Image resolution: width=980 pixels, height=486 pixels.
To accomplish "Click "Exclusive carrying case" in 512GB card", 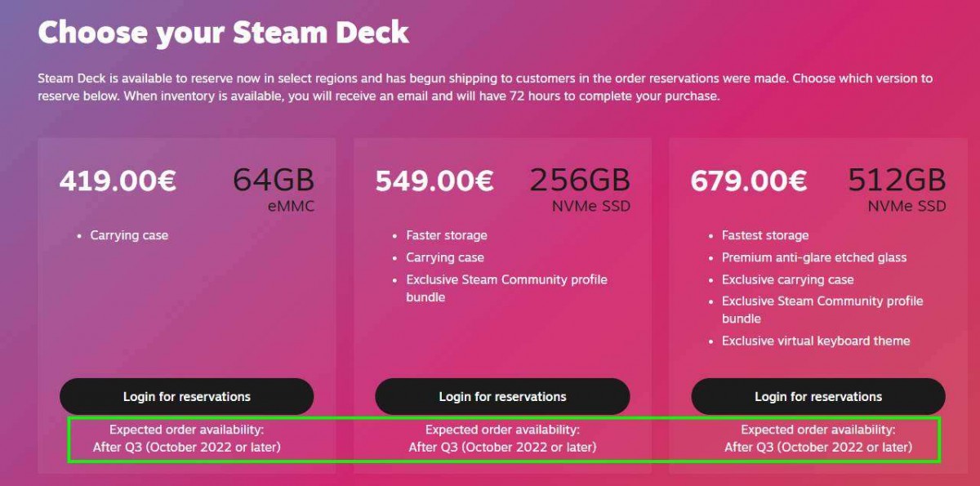I will click(x=787, y=279).
